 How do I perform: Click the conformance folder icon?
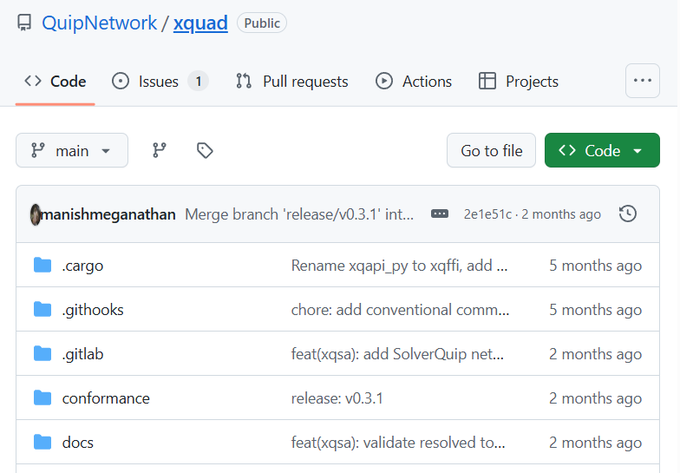click(42, 398)
